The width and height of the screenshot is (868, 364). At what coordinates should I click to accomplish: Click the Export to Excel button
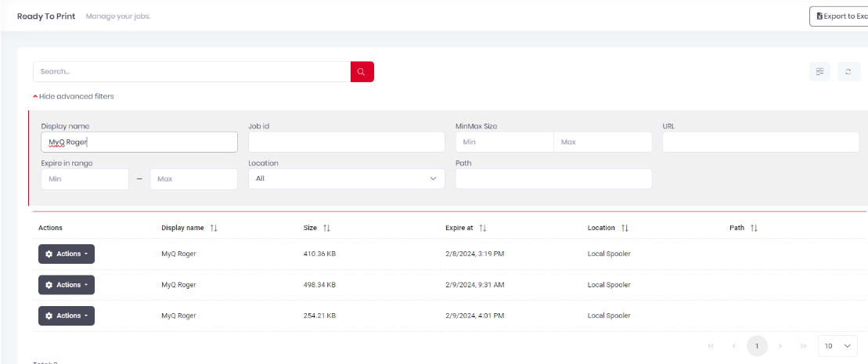click(839, 16)
